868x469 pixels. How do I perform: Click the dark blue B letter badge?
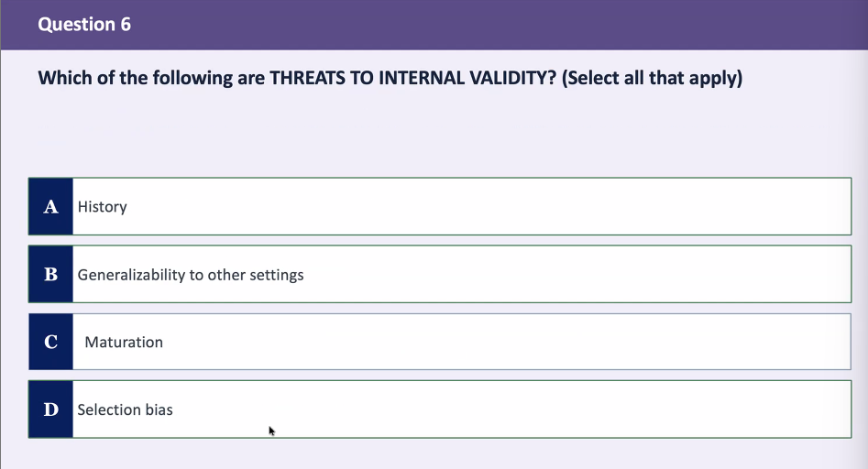(51, 274)
